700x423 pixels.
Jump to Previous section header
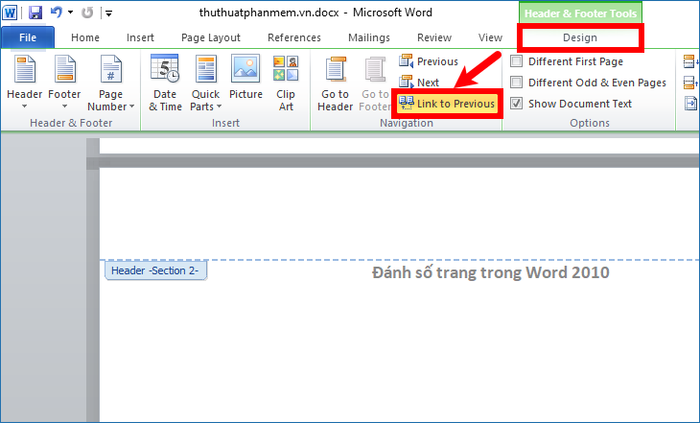tap(429, 61)
